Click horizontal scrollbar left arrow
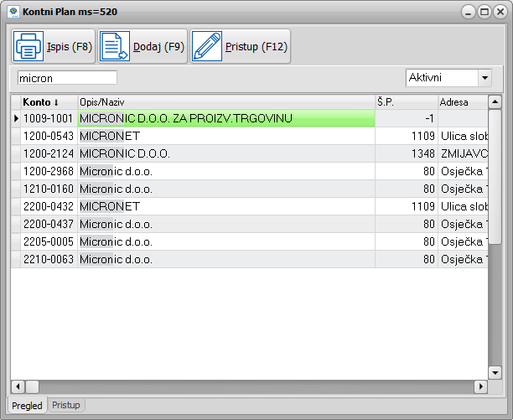 [17, 386]
